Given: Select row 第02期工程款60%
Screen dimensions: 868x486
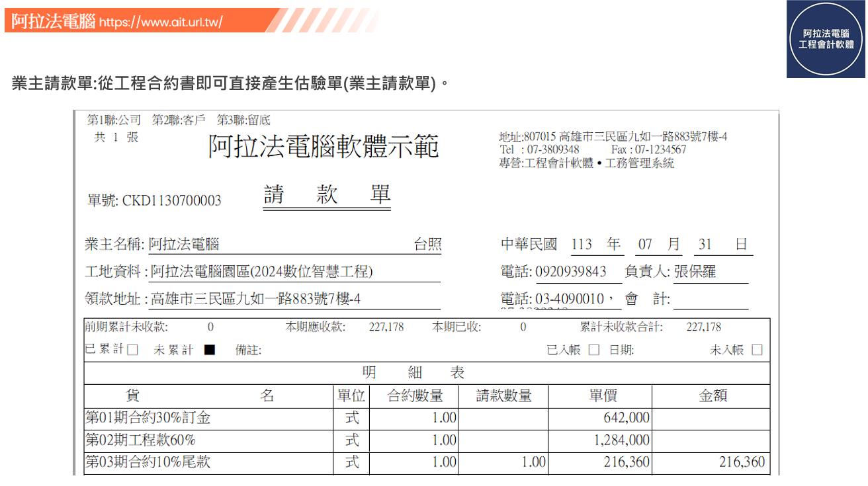Looking at the screenshot, I should 427,440.
